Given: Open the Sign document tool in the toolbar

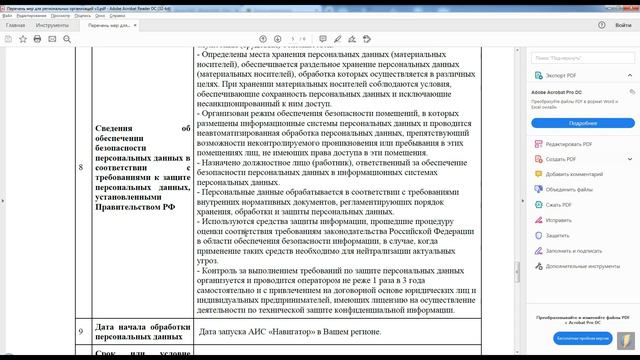Looking at the screenshot, I should (x=352, y=39).
